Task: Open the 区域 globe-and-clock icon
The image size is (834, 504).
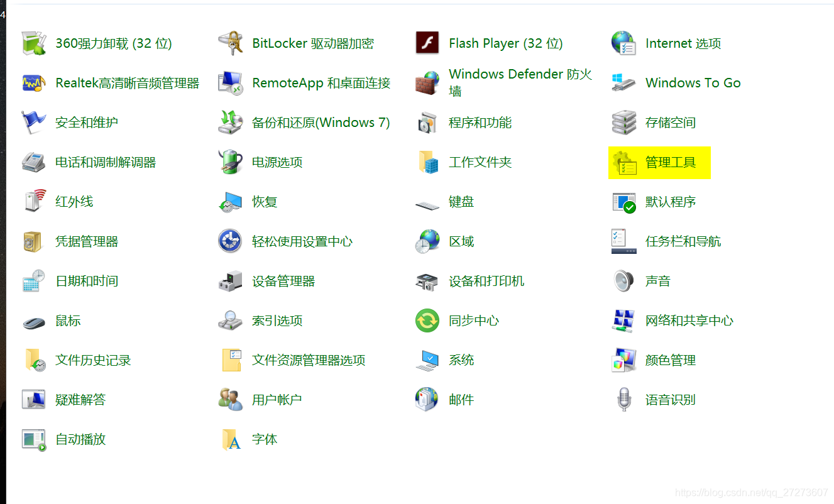Action: click(x=427, y=241)
